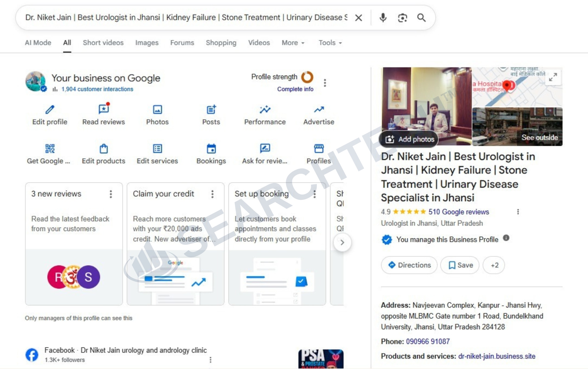Open the 510 Google reviews link

pyautogui.click(x=459, y=212)
